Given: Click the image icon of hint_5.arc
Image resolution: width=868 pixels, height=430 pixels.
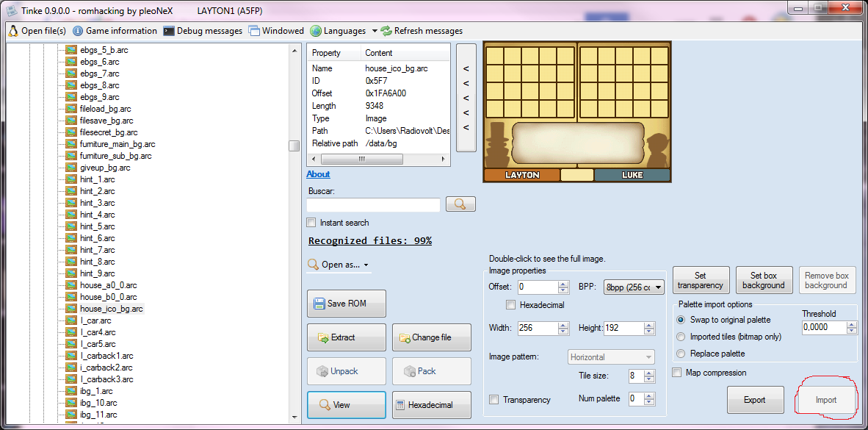Looking at the screenshot, I should 70,226.
